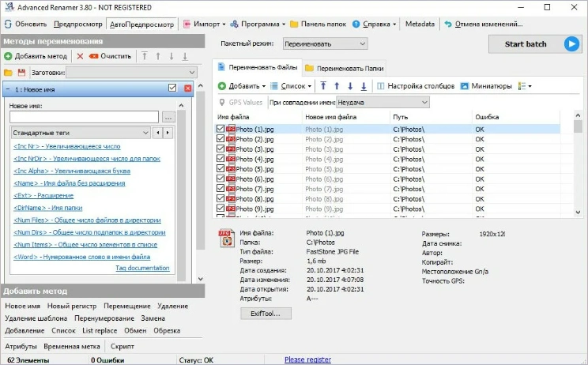Open the Справка help menu

coord(373,24)
